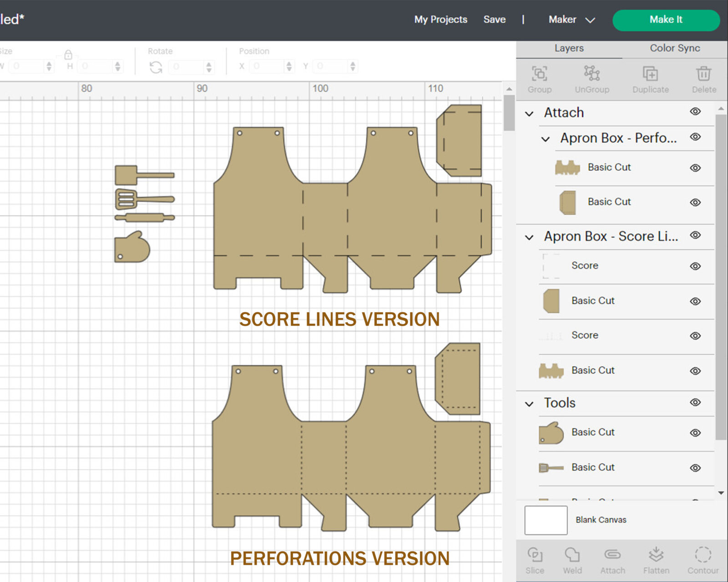Click the height size stepper arrows

118,67
